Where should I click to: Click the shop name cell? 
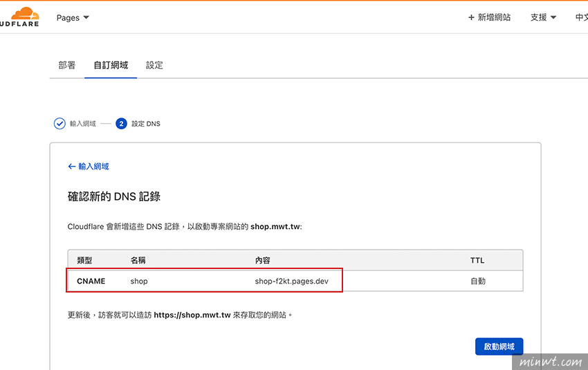pyautogui.click(x=139, y=281)
